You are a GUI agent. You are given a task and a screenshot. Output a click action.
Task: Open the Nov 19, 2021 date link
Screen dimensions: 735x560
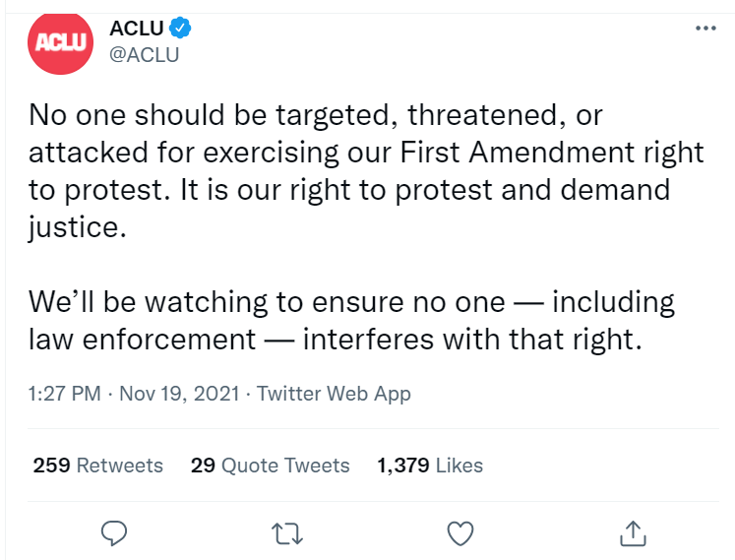tap(179, 394)
